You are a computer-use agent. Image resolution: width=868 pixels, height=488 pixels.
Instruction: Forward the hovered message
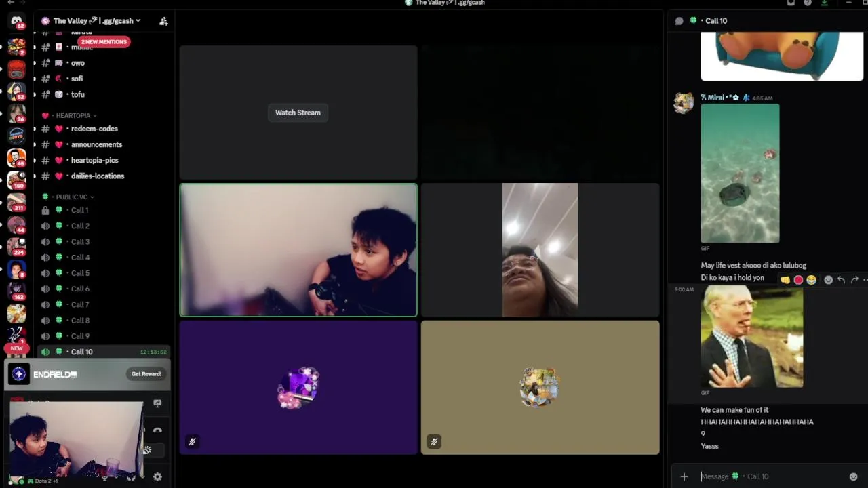[854, 280]
